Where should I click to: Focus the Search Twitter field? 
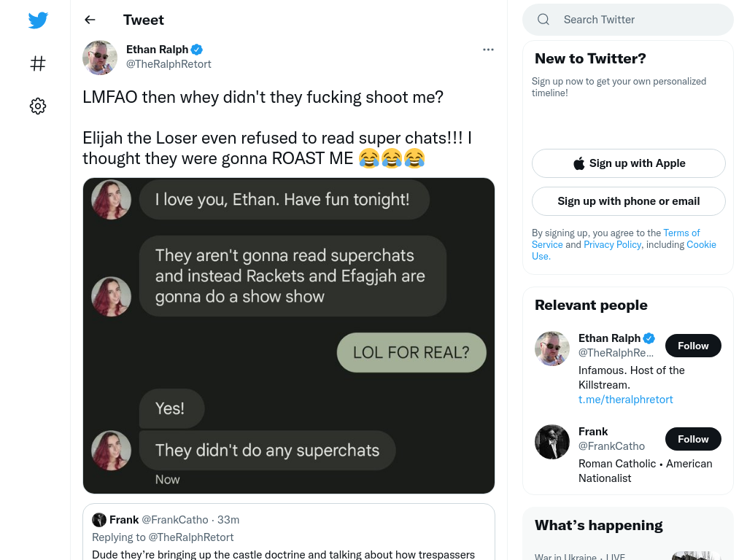(628, 20)
